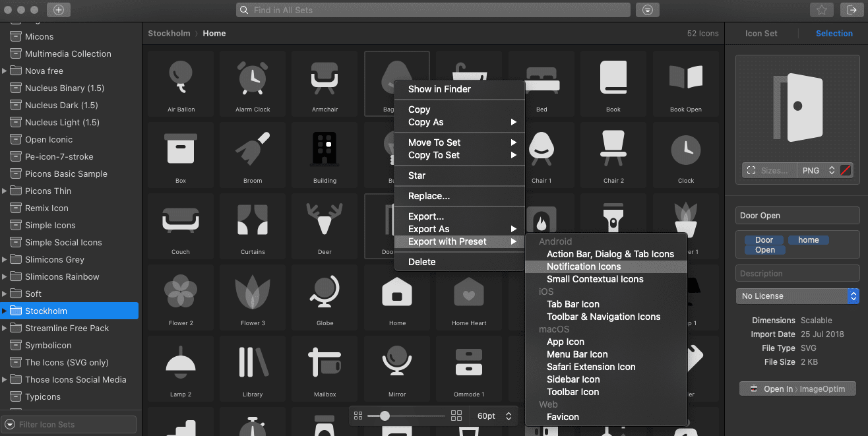
Task: Select the Alarm Clock icon
Action: (x=253, y=84)
